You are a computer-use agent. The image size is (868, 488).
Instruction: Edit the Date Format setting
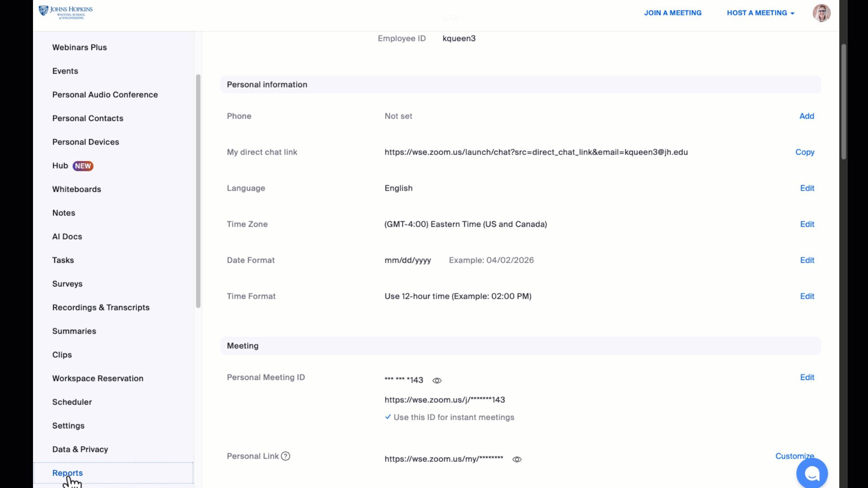point(807,260)
